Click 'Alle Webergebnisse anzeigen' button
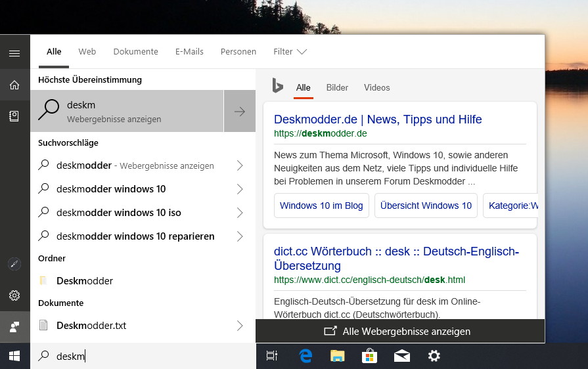 [400, 331]
